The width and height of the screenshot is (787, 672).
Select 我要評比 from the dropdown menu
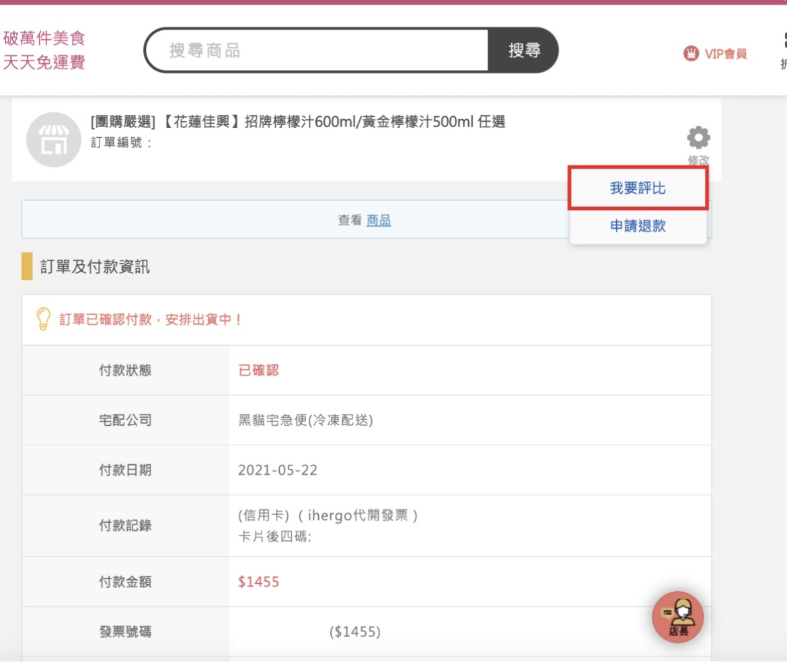pos(638,188)
